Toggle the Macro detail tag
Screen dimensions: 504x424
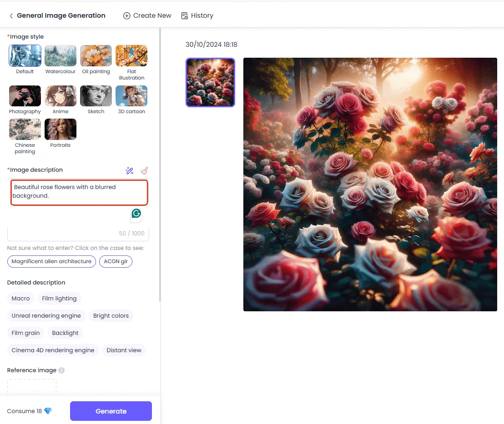(x=20, y=299)
